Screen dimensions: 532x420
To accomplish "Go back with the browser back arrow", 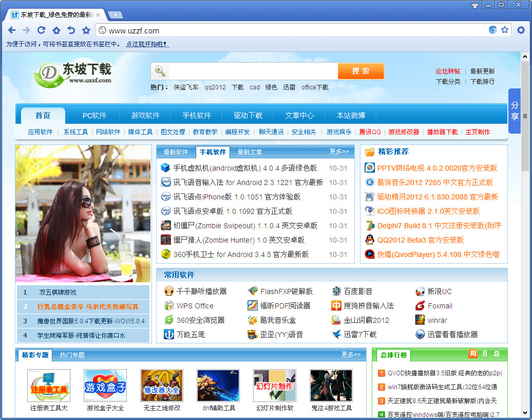I will click(x=12, y=30).
